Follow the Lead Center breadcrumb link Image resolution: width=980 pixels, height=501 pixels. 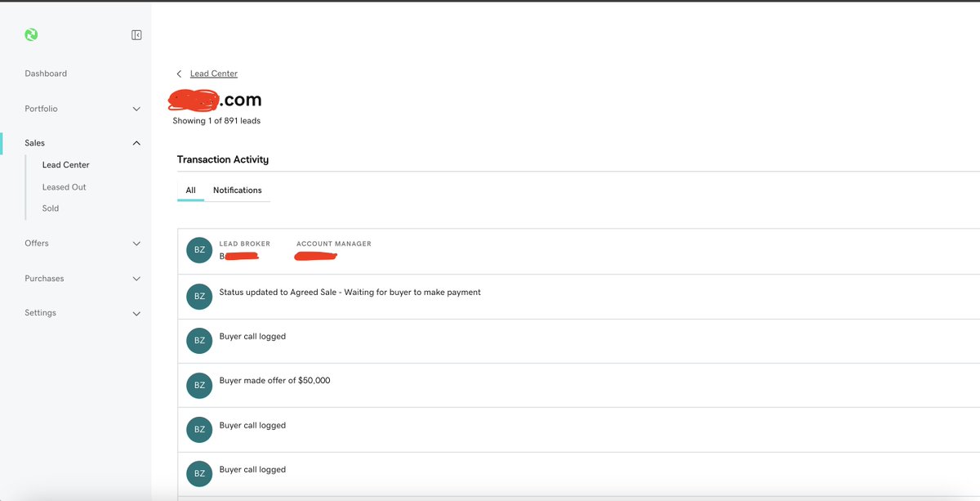214,74
